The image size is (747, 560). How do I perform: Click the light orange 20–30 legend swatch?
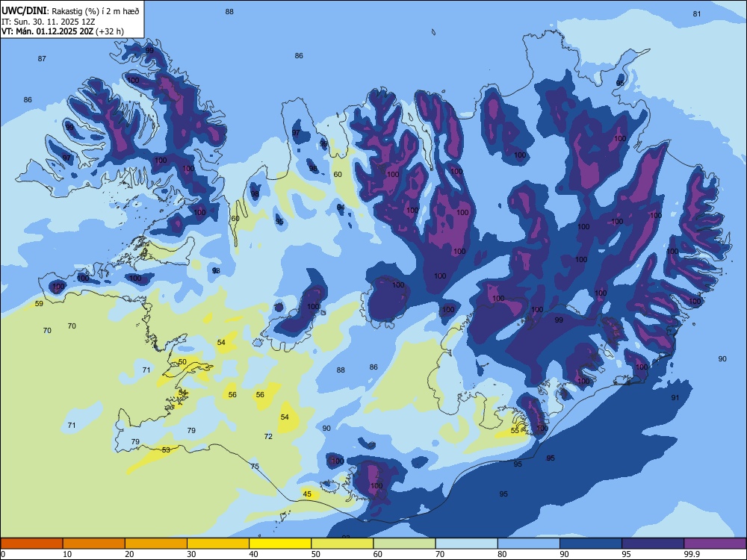156,544
